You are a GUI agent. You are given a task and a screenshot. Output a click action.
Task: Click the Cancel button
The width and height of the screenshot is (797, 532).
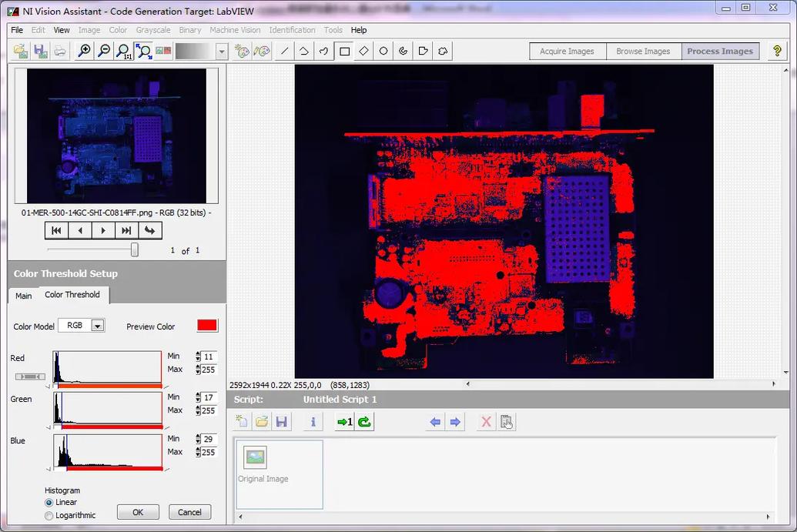pos(189,512)
